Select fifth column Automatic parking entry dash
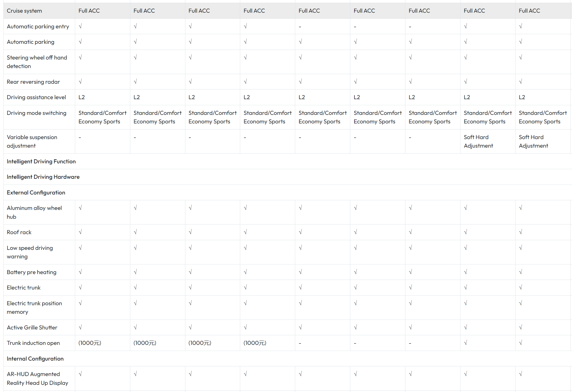Screen dimensions: 572x392 pos(300,27)
